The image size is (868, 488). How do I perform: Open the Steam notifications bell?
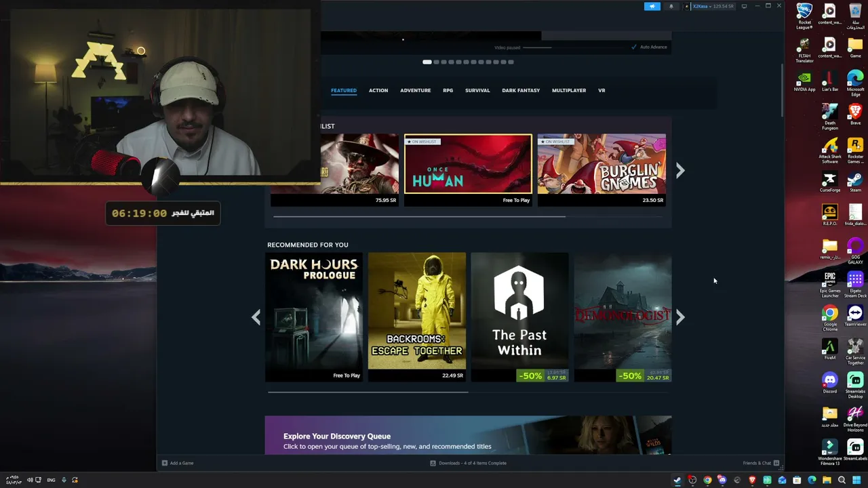[671, 6]
